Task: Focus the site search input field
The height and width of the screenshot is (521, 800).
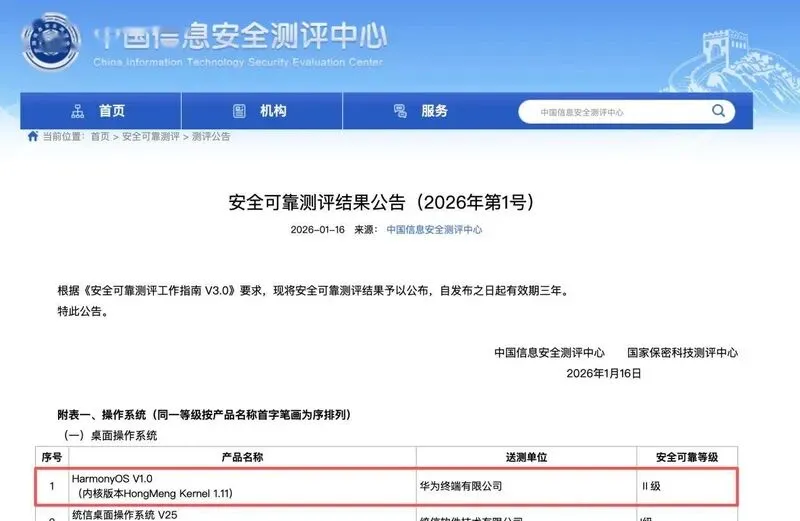Action: [627, 112]
